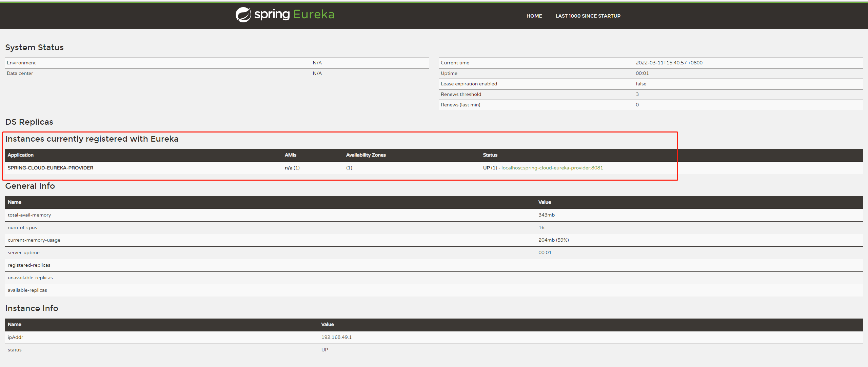Click the ipAddr row label
This screenshot has width=868, height=367.
(x=15, y=337)
